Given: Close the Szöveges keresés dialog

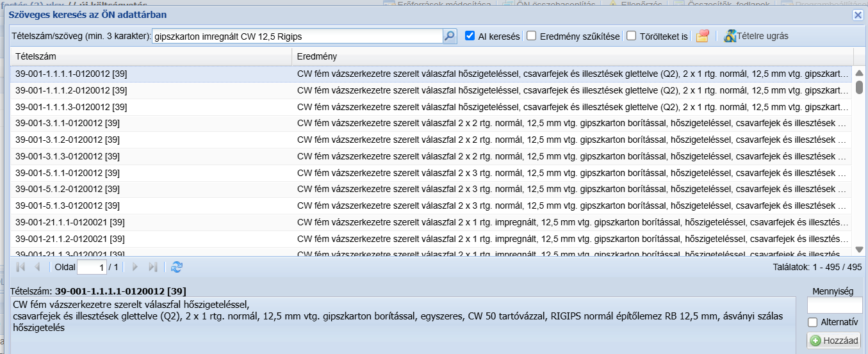Looking at the screenshot, I should (857, 14).
